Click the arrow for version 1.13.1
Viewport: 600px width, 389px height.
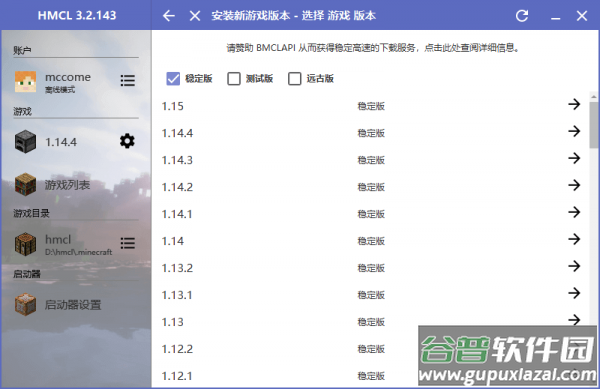(574, 293)
